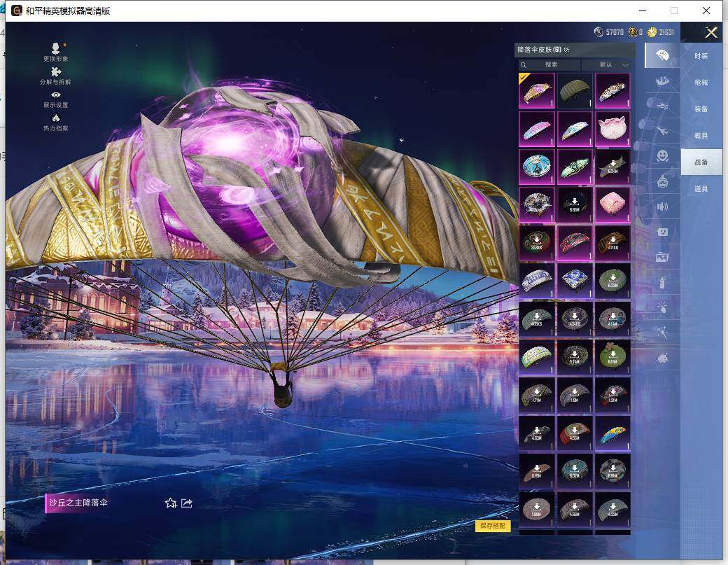This screenshot has width=728, height=565.
Task: Close the inventory with the yellow X
Action: pos(711,32)
